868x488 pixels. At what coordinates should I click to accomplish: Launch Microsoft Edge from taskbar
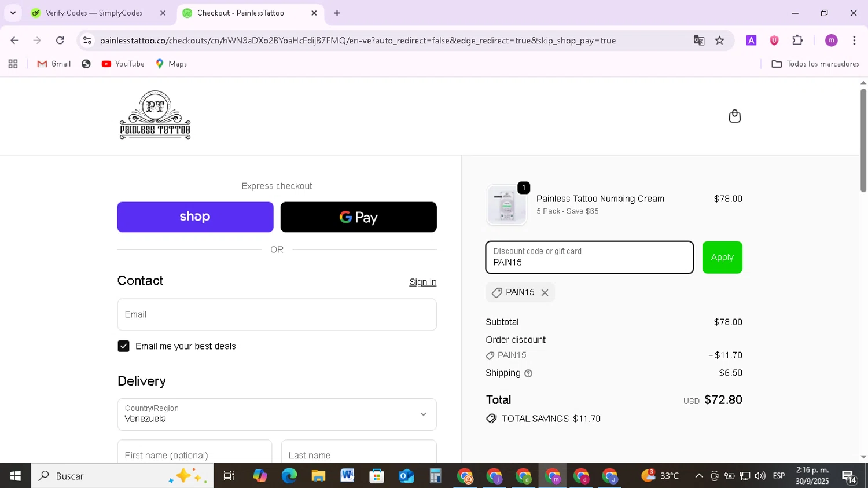tap(289, 476)
